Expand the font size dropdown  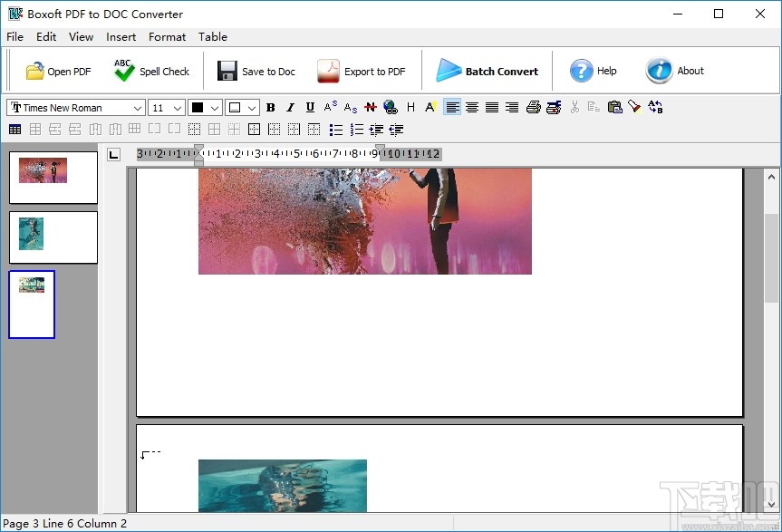coord(179,107)
